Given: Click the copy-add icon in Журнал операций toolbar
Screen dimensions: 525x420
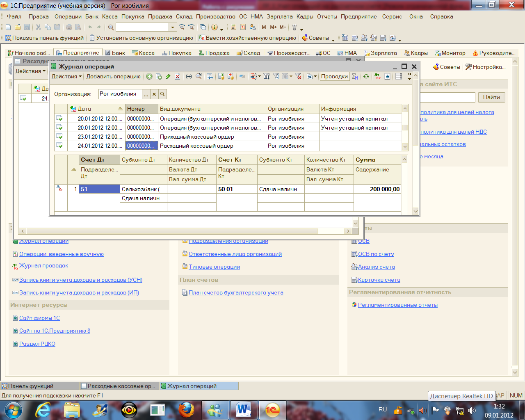Looking at the screenshot, I should (x=159, y=76).
